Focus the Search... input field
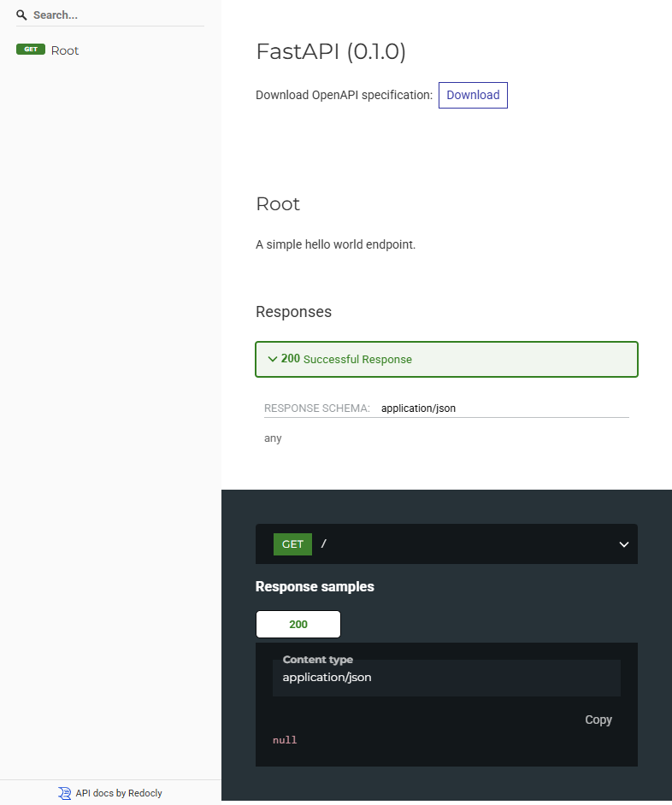The height and width of the screenshot is (805, 672). pyautogui.click(x=118, y=15)
